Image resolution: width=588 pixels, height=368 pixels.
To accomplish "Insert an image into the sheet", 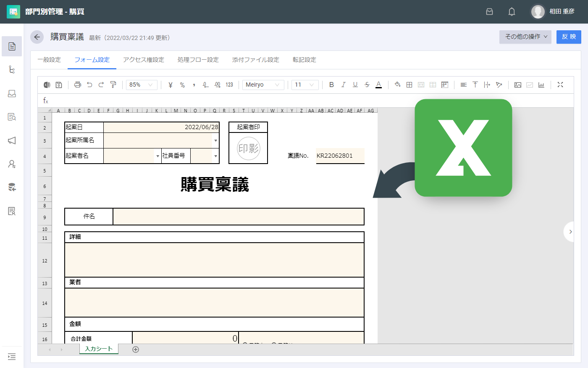I will [518, 85].
